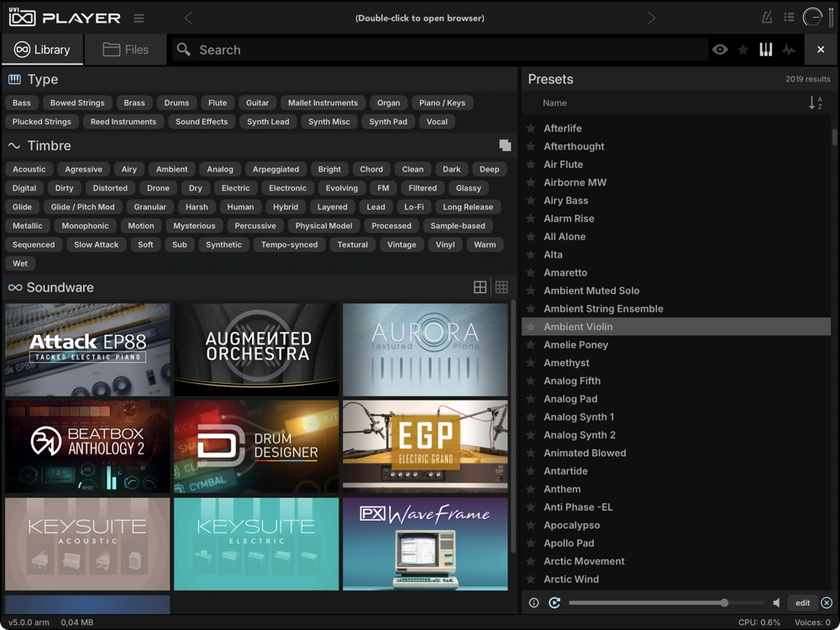Image resolution: width=840 pixels, height=630 pixels.
Task: Click the UVI Player logo
Action: pos(65,17)
